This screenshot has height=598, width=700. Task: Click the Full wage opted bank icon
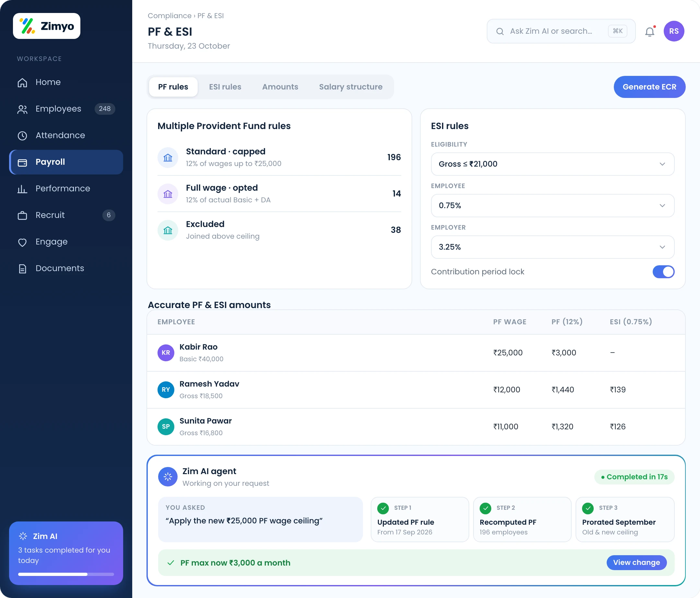[168, 194]
